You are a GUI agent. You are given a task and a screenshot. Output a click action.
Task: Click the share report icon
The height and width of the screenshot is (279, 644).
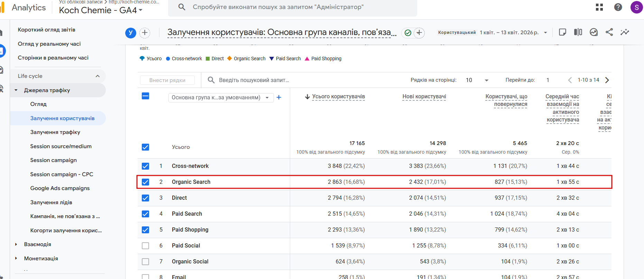pyautogui.click(x=609, y=32)
